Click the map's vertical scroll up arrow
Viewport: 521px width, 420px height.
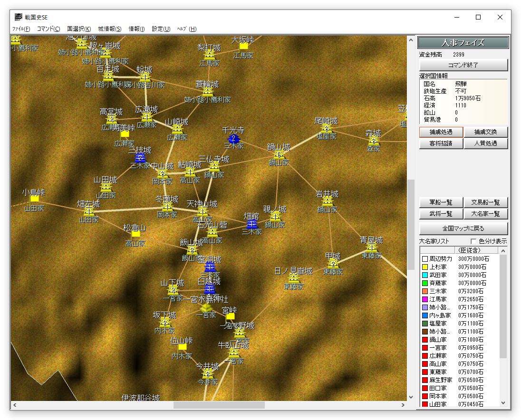point(411,40)
